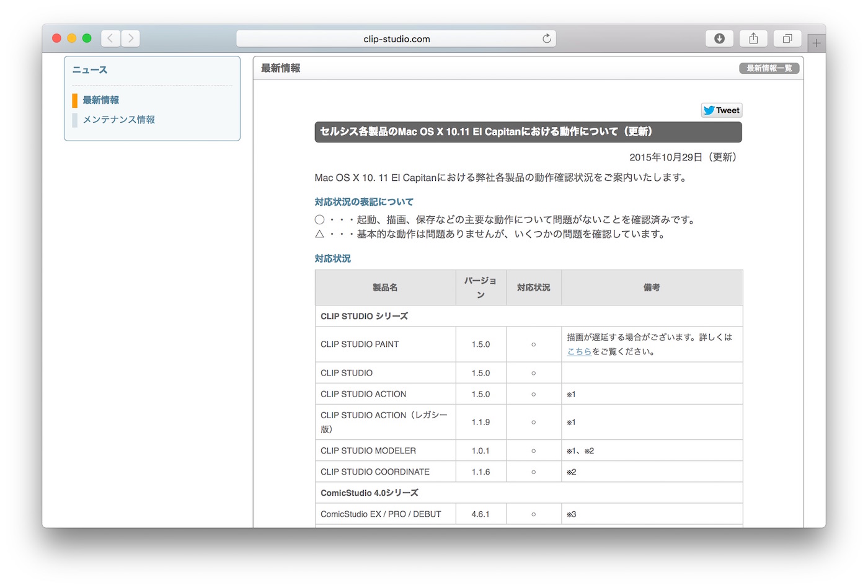
Task: Go forward with Safari's forward arrow
Action: coord(130,38)
